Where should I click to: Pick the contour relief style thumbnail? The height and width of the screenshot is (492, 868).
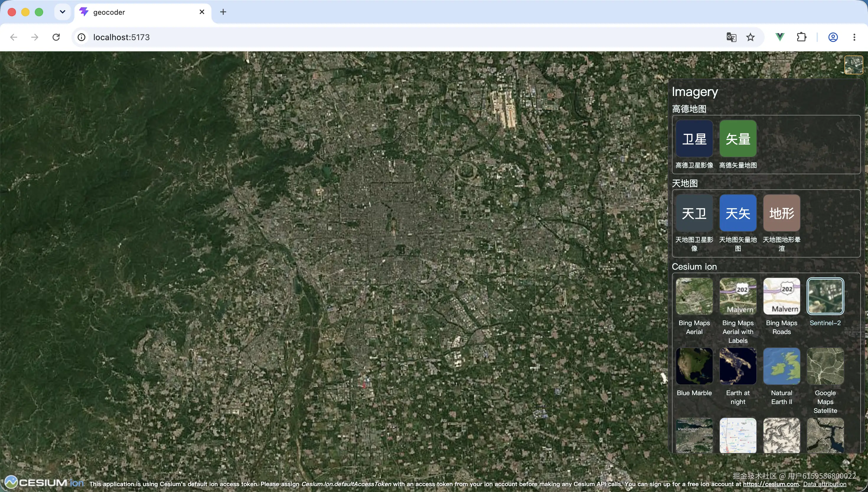[781, 436]
